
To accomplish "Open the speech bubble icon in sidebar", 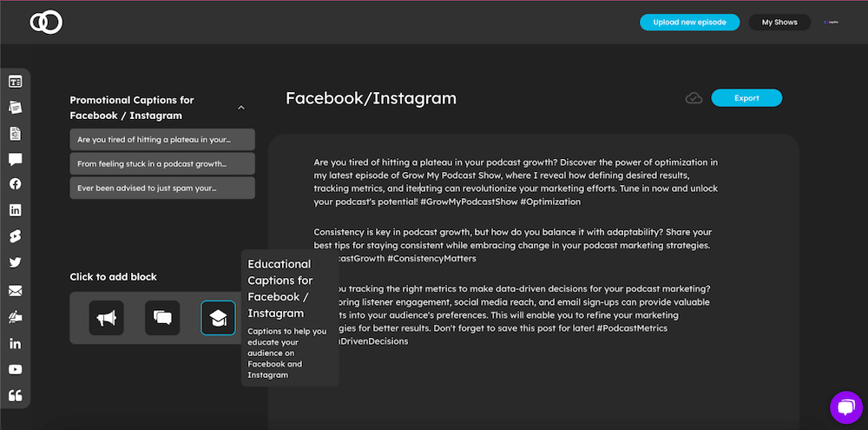I will pyautogui.click(x=16, y=160).
